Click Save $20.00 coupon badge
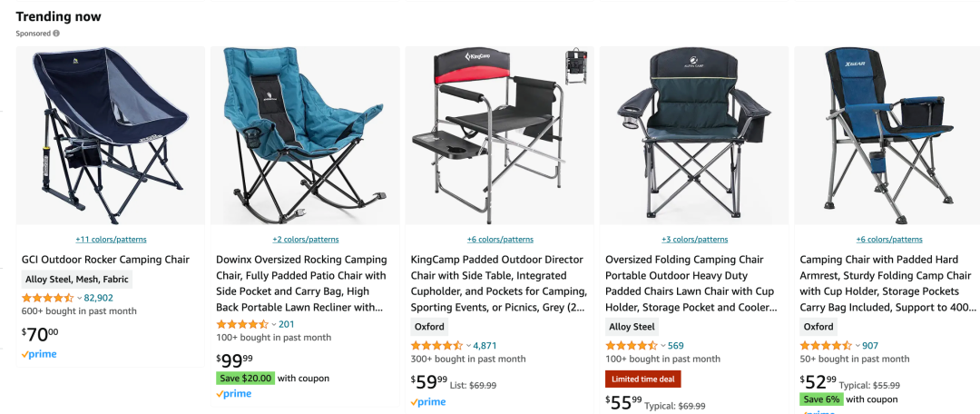The height and width of the screenshot is (414, 980). 244,379
